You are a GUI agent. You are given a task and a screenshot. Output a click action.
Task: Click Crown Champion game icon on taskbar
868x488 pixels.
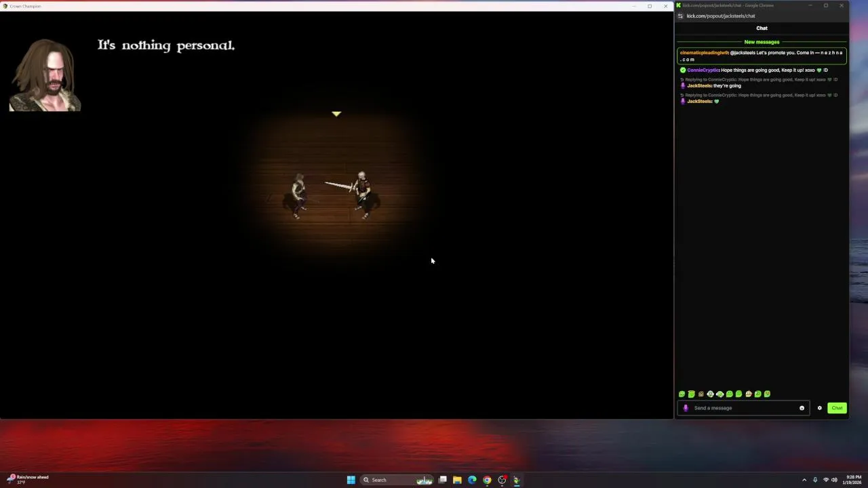coord(517,480)
